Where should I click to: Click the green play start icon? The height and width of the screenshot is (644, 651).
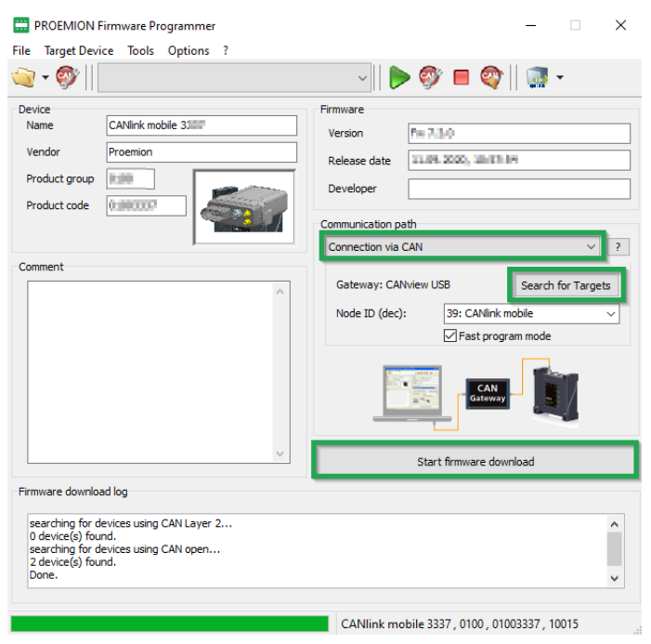point(399,78)
